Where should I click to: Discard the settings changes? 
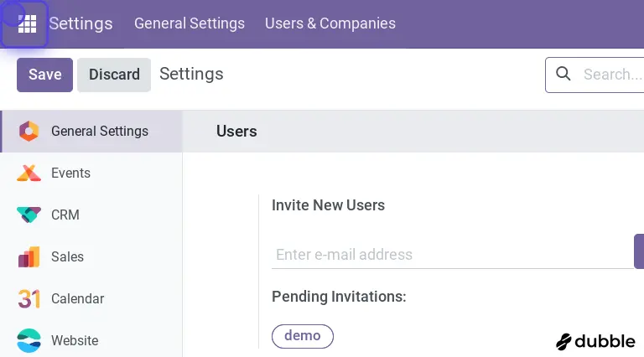click(x=114, y=75)
